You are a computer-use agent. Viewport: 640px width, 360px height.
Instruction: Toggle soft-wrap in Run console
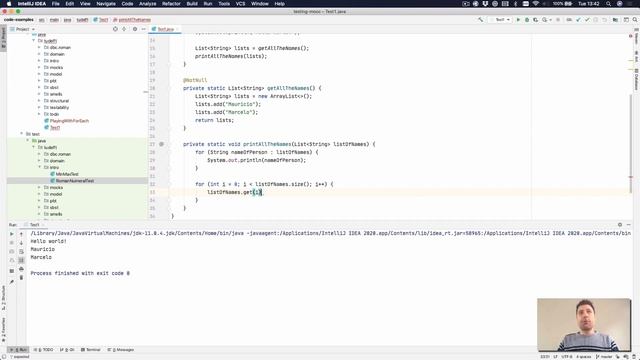21,251
